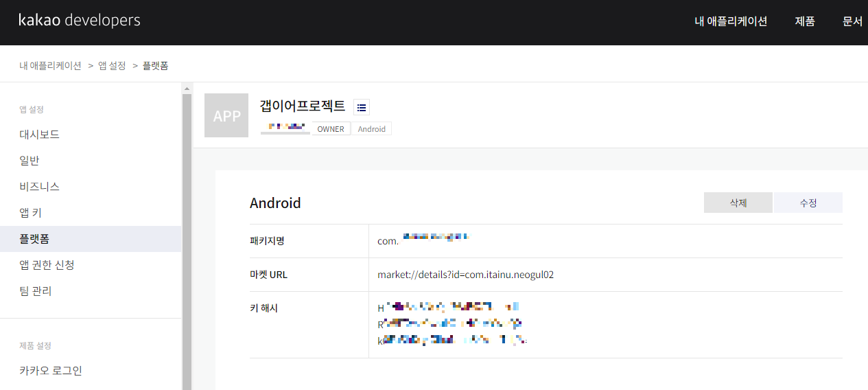Click the gray APP thumbnail
This screenshot has height=390, width=868.
[226, 115]
